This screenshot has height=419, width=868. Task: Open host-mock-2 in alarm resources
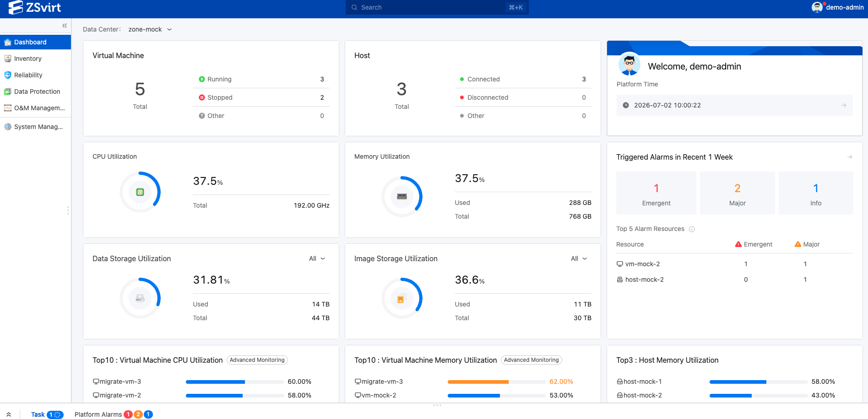click(644, 279)
